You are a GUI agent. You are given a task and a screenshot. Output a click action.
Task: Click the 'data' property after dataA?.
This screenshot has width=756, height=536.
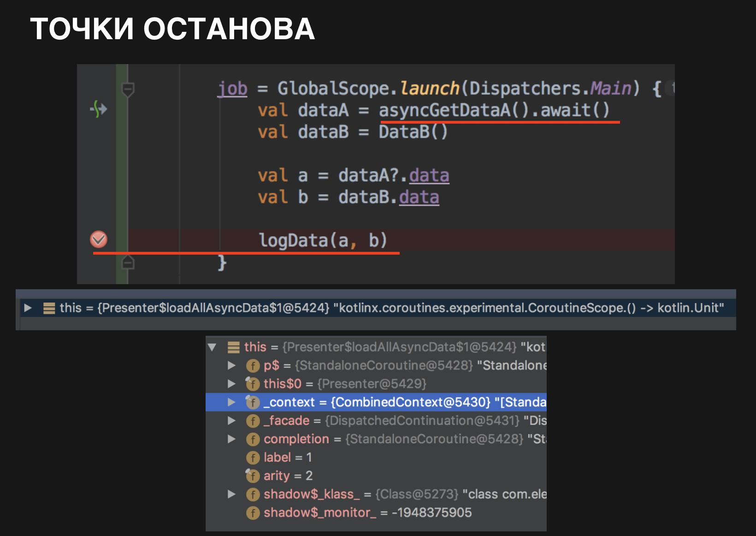pos(429,175)
